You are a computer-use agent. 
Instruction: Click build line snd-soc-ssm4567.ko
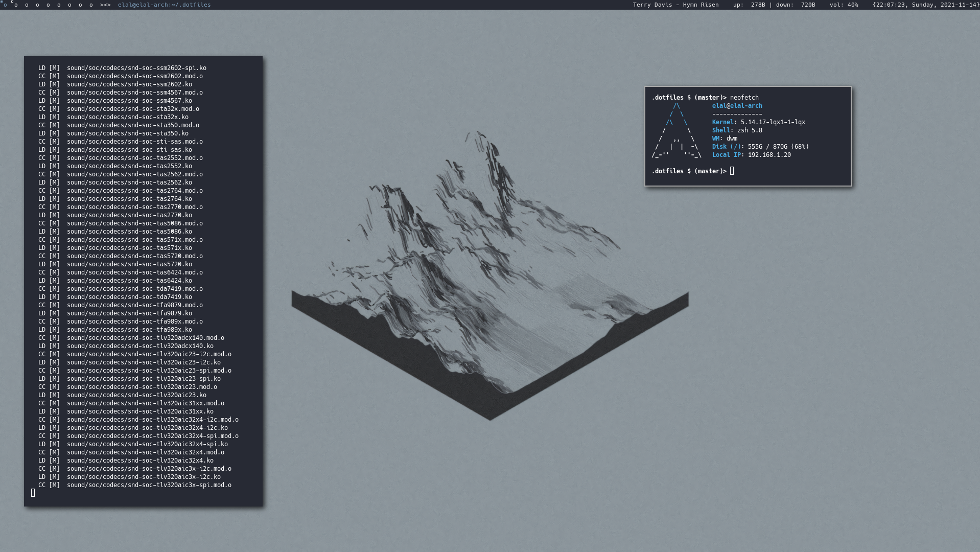click(x=115, y=101)
